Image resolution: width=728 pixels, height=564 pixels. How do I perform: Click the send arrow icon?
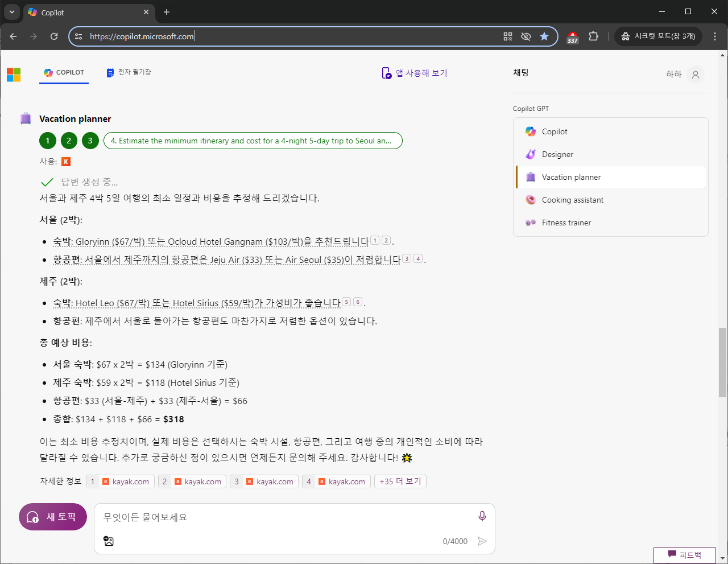point(482,541)
